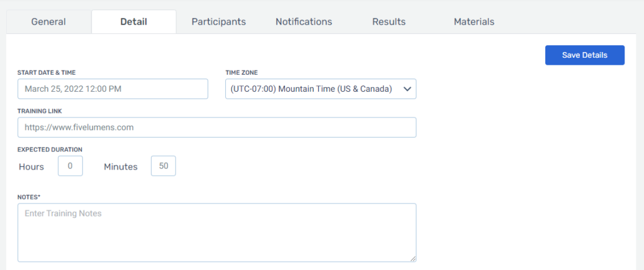
Task: Click the Training Link label
Action: pos(40,111)
